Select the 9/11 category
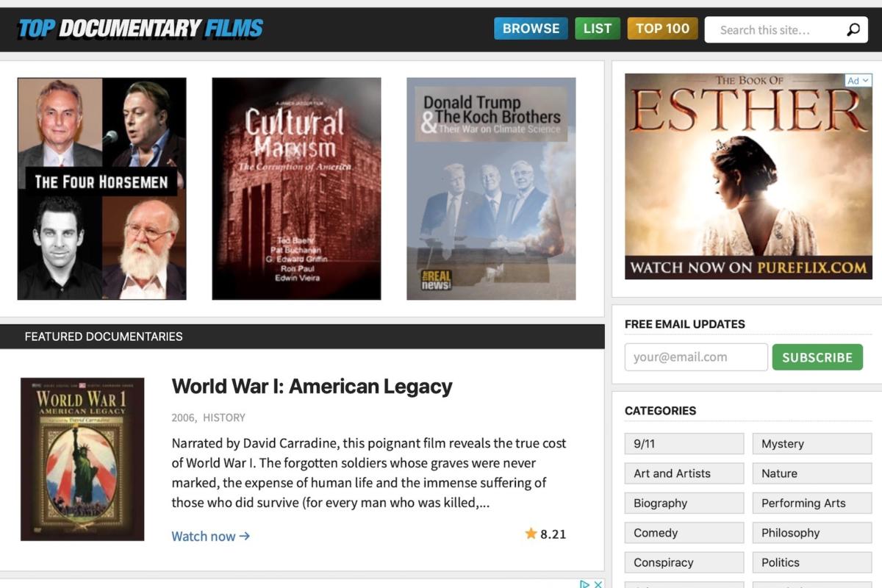The height and width of the screenshot is (588, 882). click(x=684, y=444)
